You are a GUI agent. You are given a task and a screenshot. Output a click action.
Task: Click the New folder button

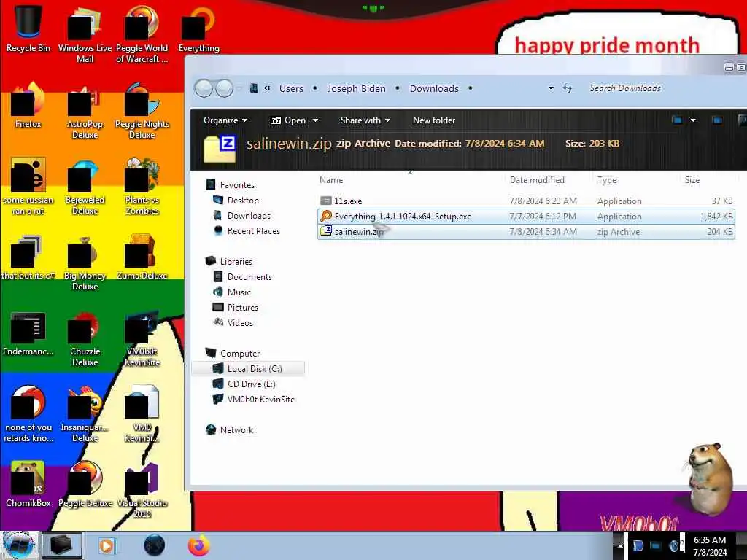click(x=434, y=120)
